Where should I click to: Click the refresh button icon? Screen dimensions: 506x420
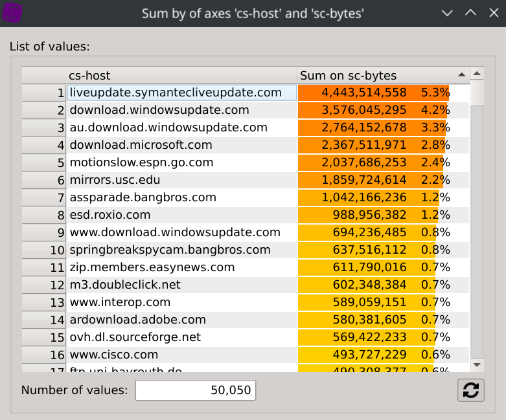470,390
